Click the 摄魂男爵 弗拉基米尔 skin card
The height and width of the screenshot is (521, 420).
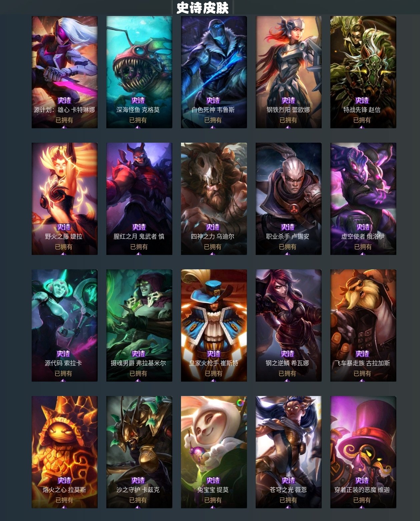click(139, 325)
